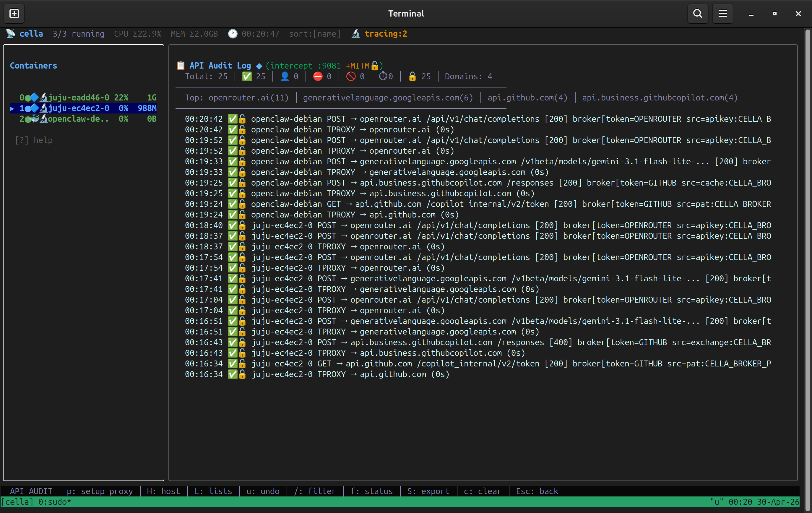Click the 00:18:40 POST openrouter.ai row
This screenshot has height=513, width=812.
click(x=478, y=225)
